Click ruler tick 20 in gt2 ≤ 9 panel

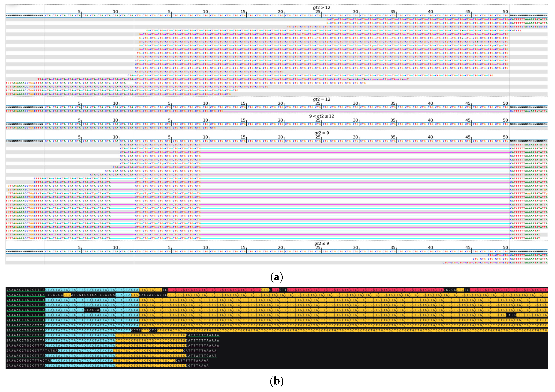point(280,248)
